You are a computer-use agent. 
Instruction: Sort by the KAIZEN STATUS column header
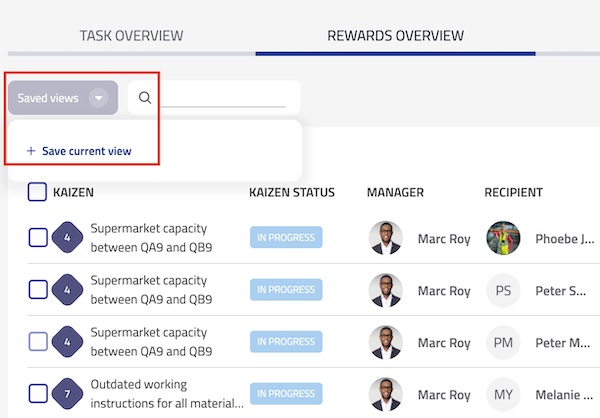pyautogui.click(x=291, y=192)
